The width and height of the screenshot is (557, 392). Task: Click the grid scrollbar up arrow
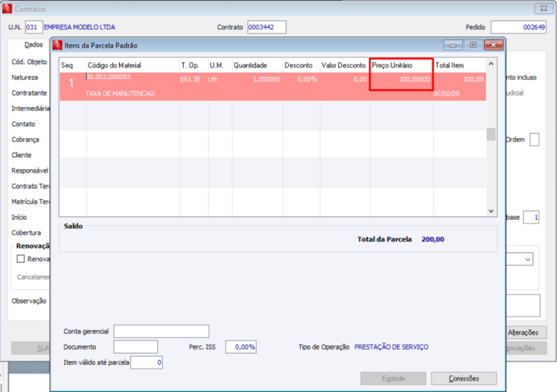[491, 64]
